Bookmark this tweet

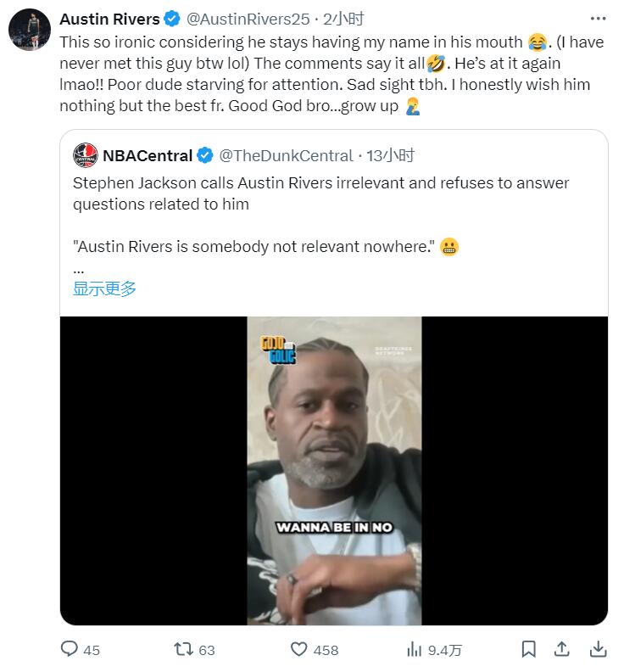(528, 649)
